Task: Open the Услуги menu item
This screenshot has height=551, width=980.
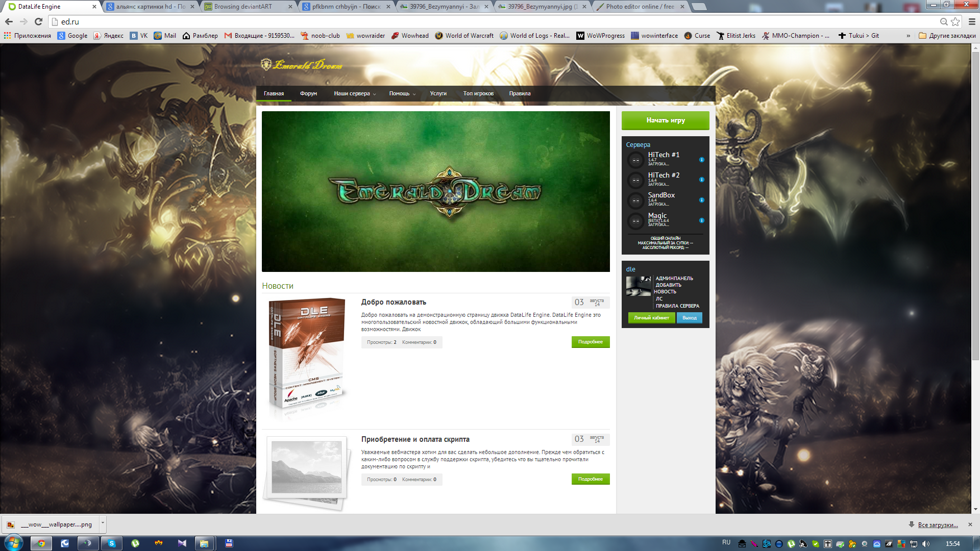Action: click(438, 93)
